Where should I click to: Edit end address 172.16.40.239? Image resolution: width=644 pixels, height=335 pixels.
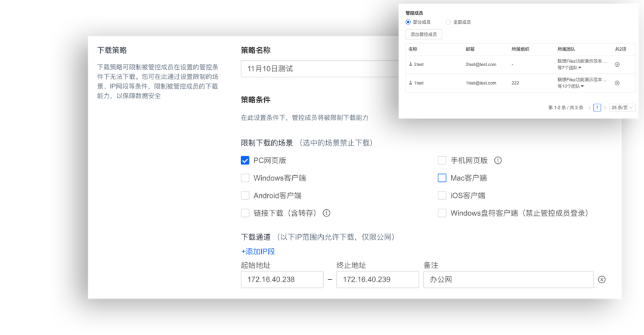tap(377, 280)
